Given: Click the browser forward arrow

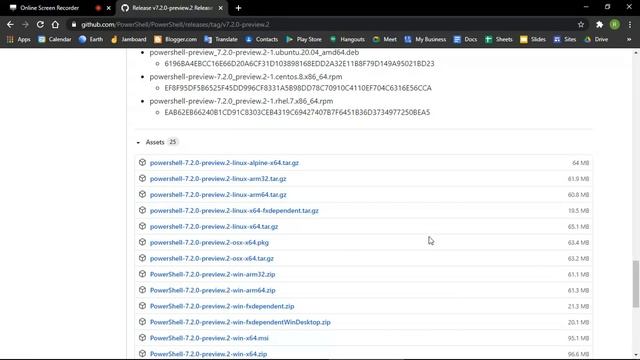Looking at the screenshot, I should (x=25, y=24).
